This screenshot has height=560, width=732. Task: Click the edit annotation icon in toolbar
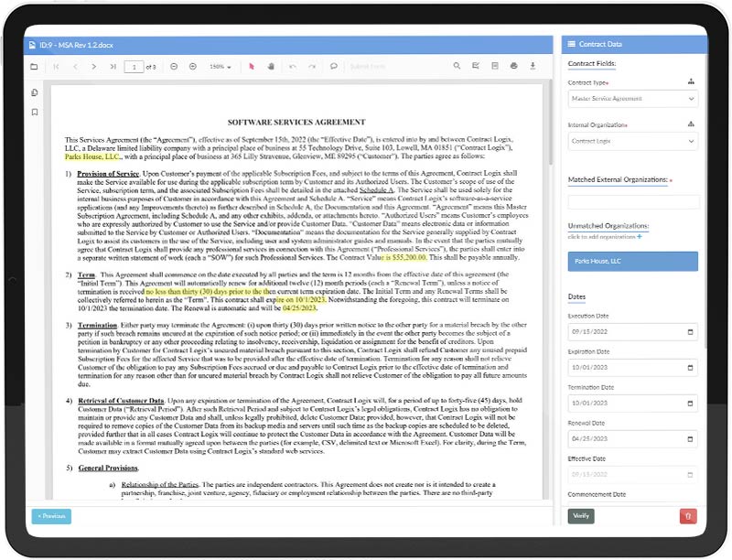pos(476,66)
